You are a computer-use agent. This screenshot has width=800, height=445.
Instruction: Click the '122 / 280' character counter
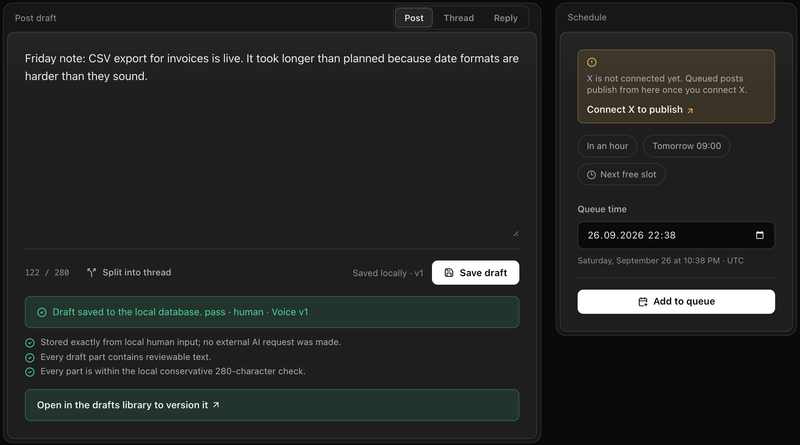coord(47,273)
